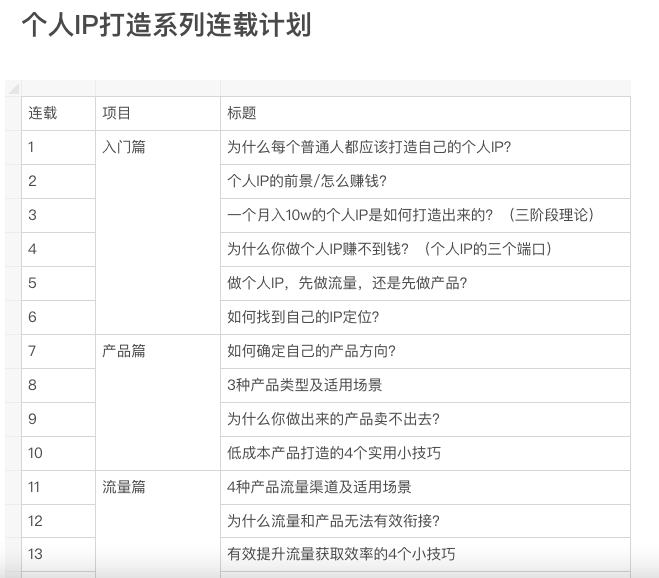The image size is (659, 578).
Task: Click the cell about 一个月入10w的个人IP
Action: [x=425, y=216]
